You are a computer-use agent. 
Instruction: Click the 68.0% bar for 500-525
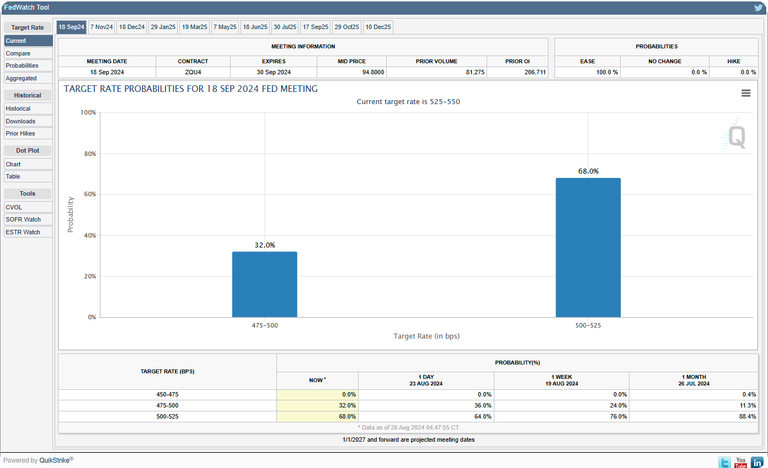pyautogui.click(x=588, y=247)
